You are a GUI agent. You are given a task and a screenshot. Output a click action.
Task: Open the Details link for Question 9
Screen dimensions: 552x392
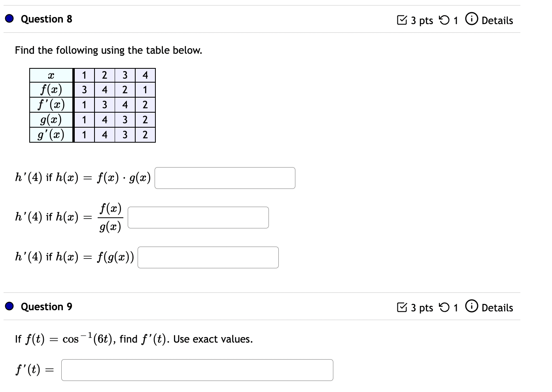click(497, 308)
